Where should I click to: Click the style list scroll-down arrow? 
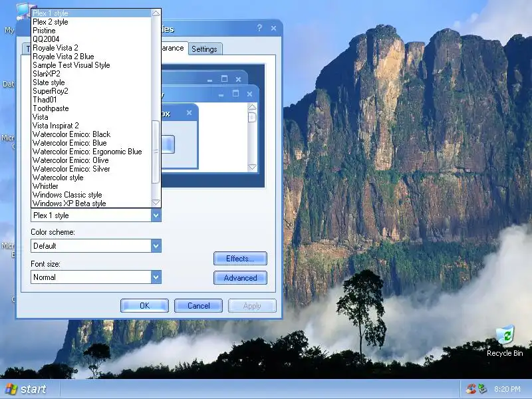[156, 203]
